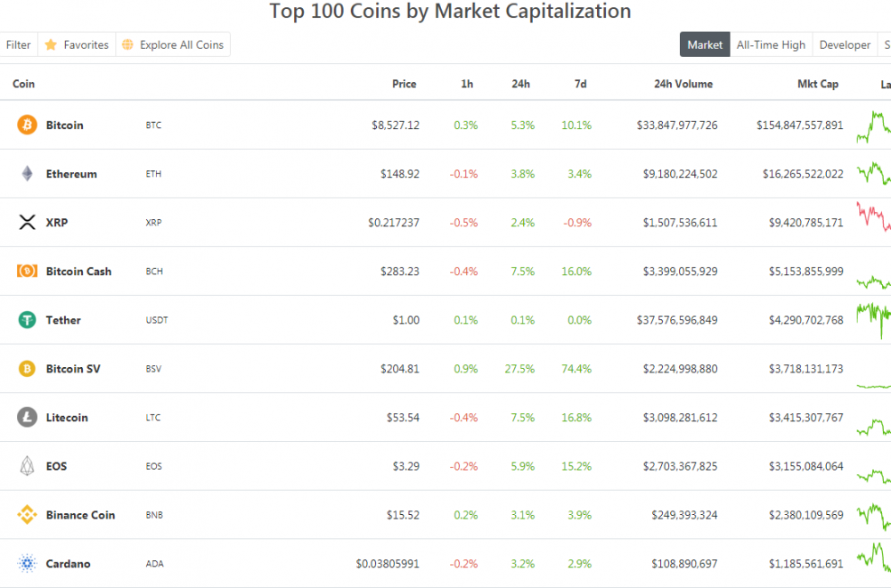Click the Bitcoin Cash logo icon

click(27, 271)
